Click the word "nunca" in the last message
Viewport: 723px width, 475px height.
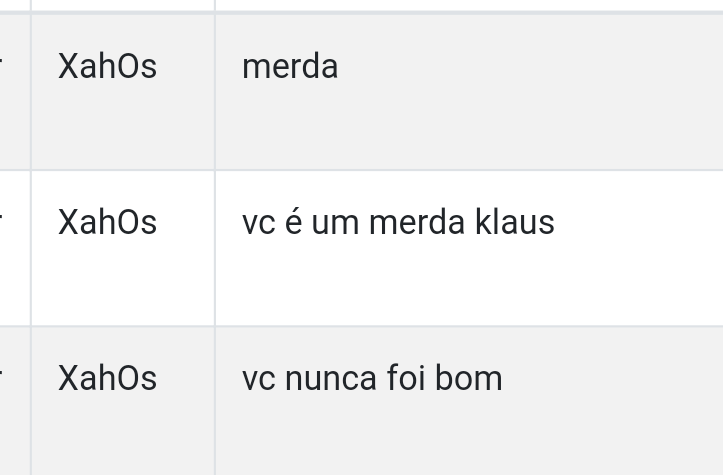pyautogui.click(x=331, y=378)
